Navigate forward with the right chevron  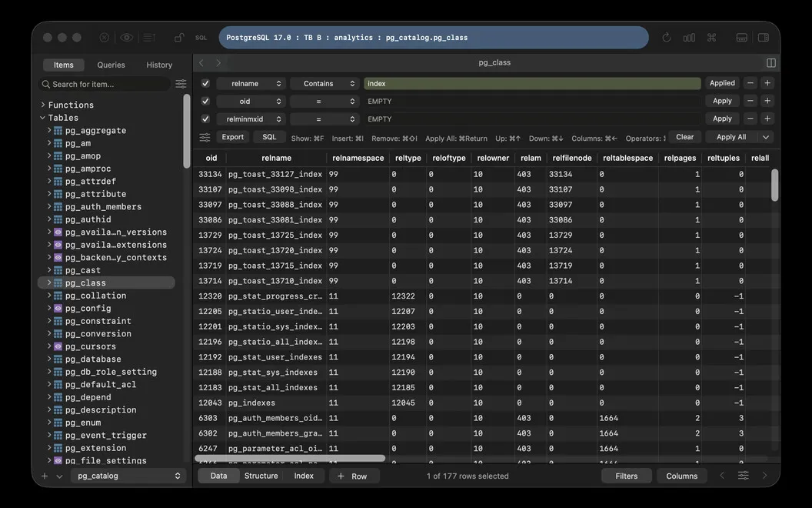click(218, 62)
